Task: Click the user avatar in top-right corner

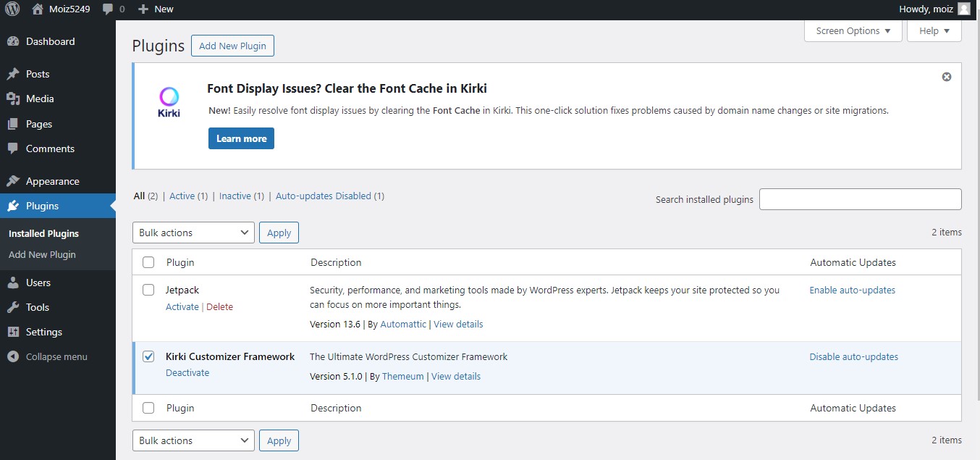Action: click(963, 9)
